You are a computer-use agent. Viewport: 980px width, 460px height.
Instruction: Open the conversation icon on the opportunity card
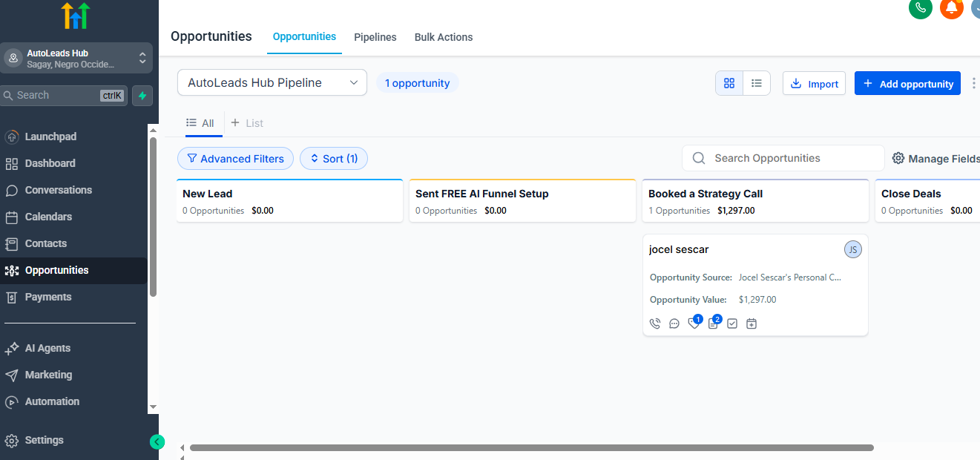(674, 323)
